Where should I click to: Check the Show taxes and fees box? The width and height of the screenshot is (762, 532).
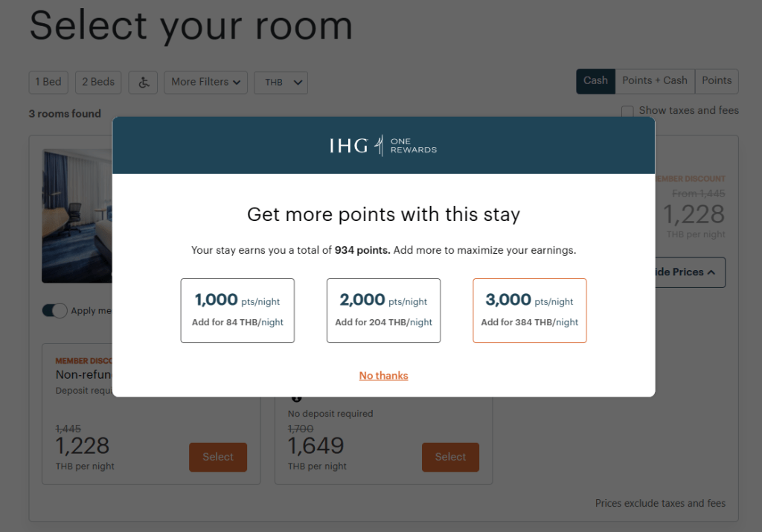[x=627, y=111]
